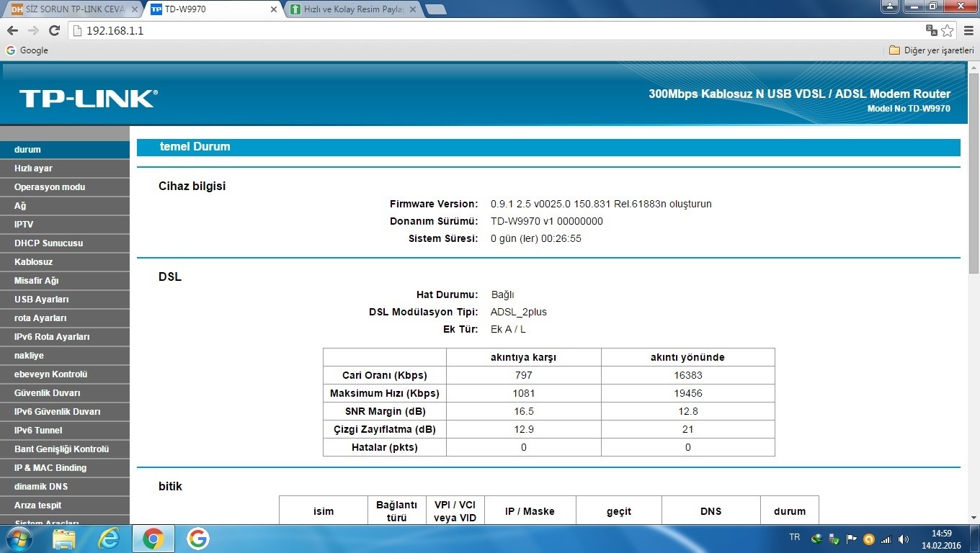Click the 16383 downstream rate cell

(688, 375)
